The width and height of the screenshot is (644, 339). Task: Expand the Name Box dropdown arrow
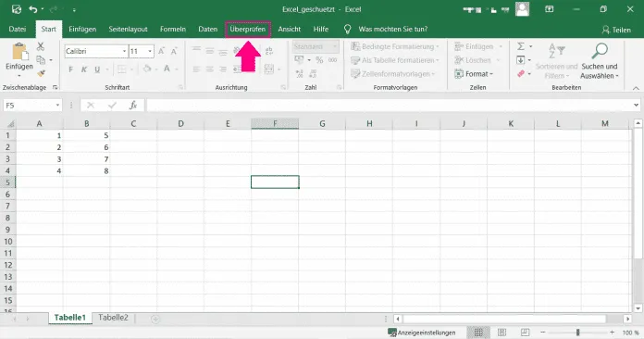pyautogui.click(x=57, y=106)
